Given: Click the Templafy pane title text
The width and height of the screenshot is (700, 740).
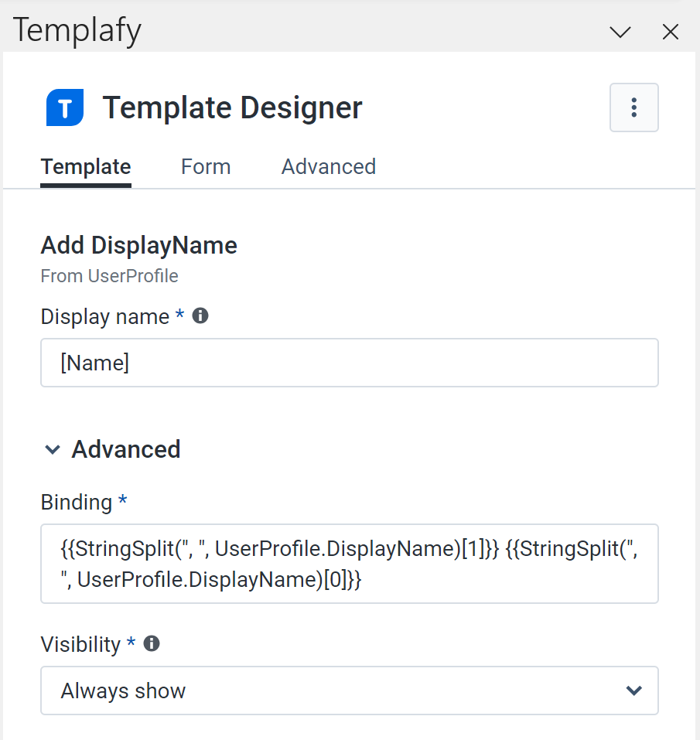Looking at the screenshot, I should pos(77,31).
